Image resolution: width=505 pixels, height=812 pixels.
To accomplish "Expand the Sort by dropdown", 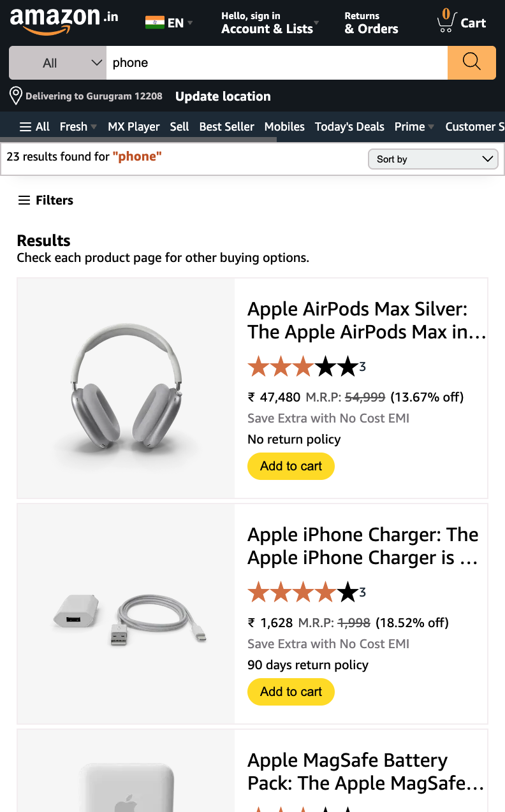I will pos(434,159).
